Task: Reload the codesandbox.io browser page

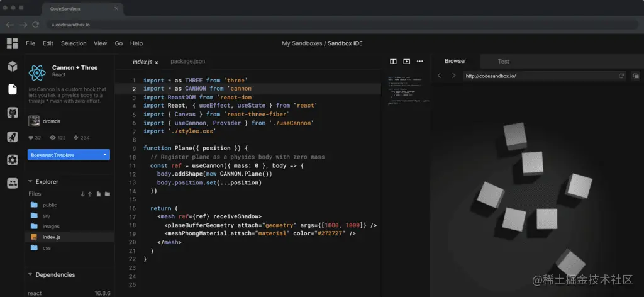Action: click(x=36, y=25)
